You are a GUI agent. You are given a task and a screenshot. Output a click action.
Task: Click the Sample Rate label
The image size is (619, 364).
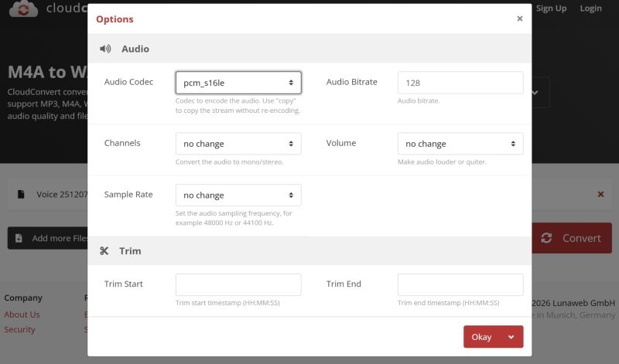(x=128, y=195)
